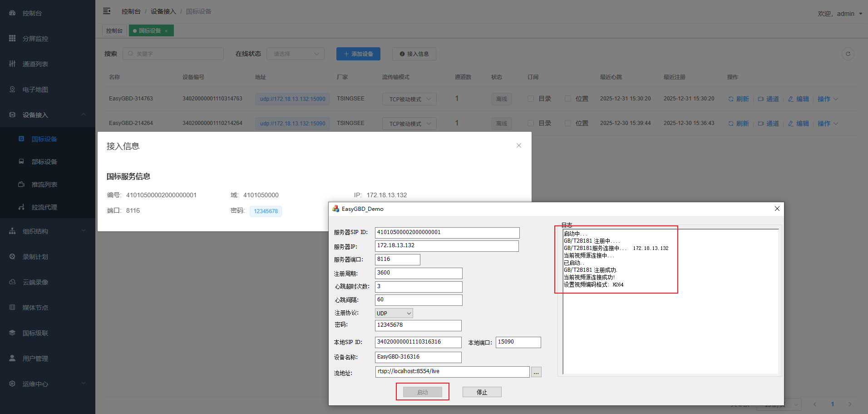Expand the 组织结构 sidebar group

click(x=48, y=231)
